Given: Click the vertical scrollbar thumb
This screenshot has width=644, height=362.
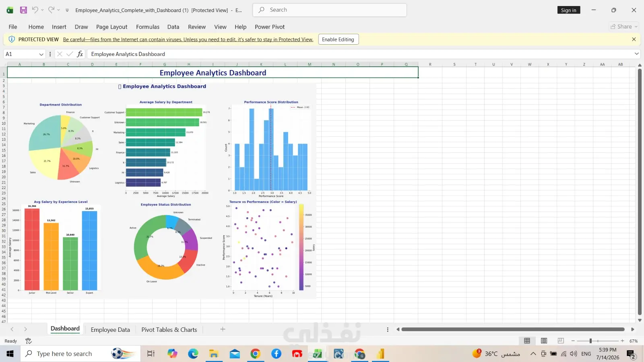Looking at the screenshot, I should tap(640, 192).
